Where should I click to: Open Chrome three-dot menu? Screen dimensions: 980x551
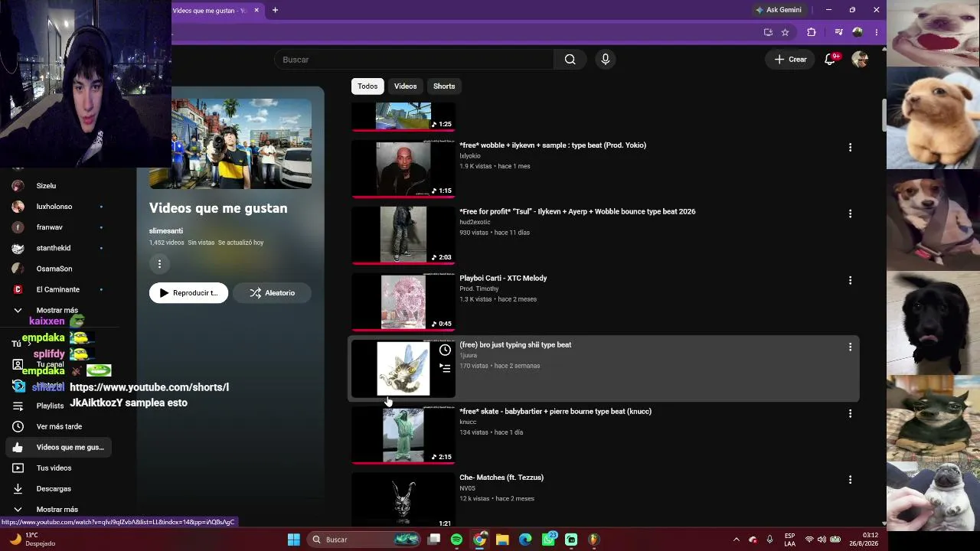pos(877,32)
